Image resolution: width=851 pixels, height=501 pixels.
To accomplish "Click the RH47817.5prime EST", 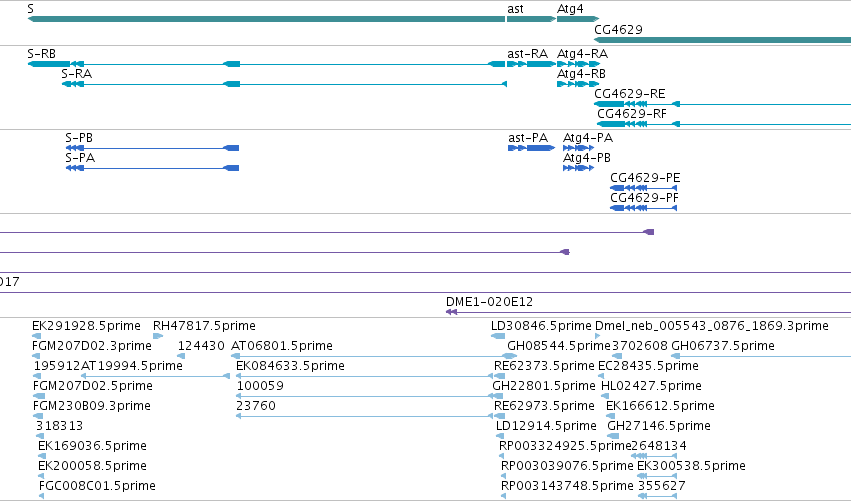I will coord(158,336).
